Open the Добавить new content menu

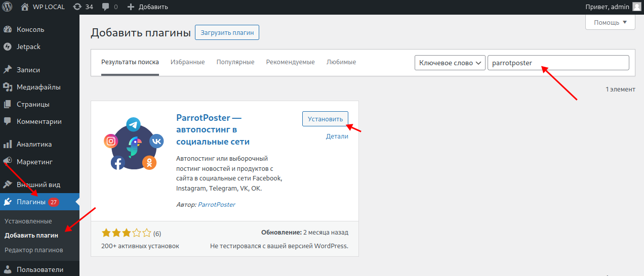[x=147, y=7]
